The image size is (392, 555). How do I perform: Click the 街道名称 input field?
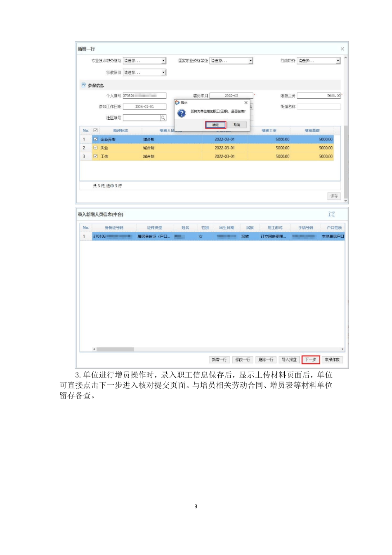pos(319,107)
